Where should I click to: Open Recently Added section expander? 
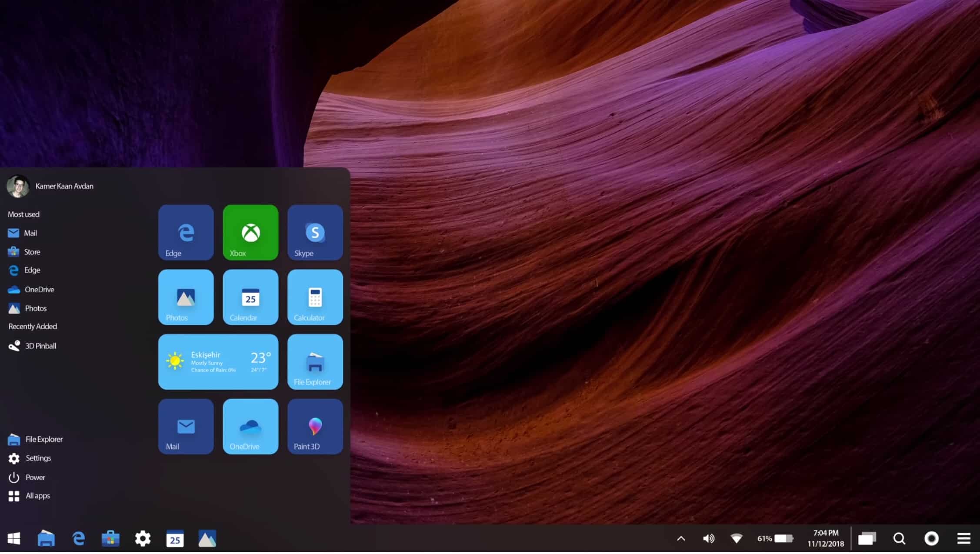coord(32,326)
